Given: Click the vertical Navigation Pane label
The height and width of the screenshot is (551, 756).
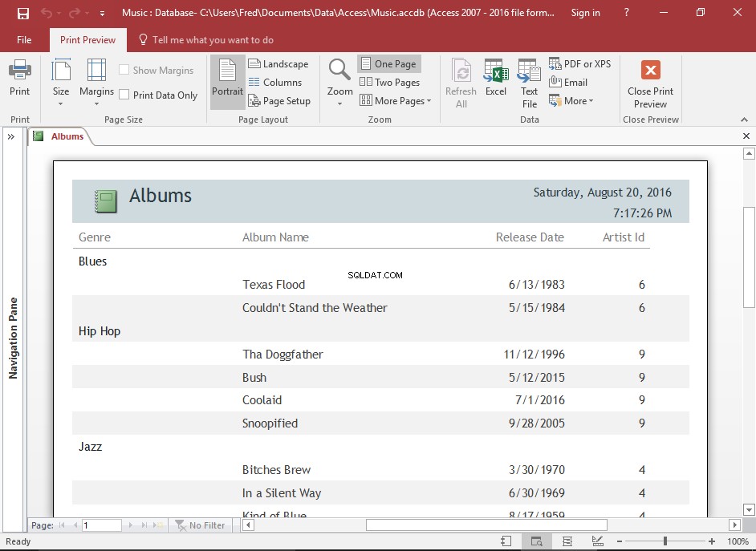Looking at the screenshot, I should [x=13, y=338].
